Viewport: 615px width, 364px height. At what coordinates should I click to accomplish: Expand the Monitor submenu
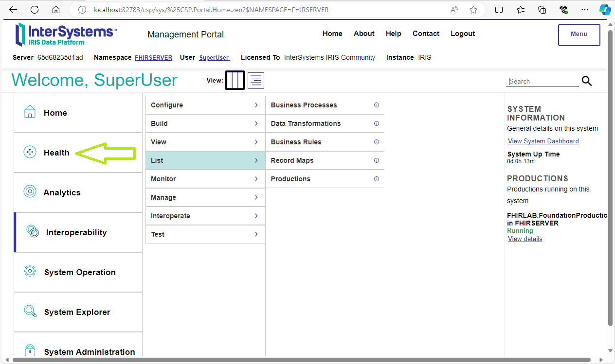pyautogui.click(x=205, y=179)
